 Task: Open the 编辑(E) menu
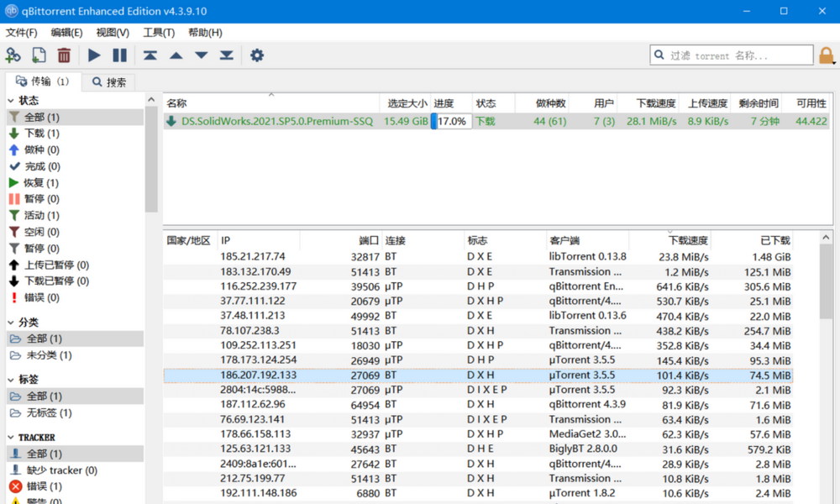(66, 33)
